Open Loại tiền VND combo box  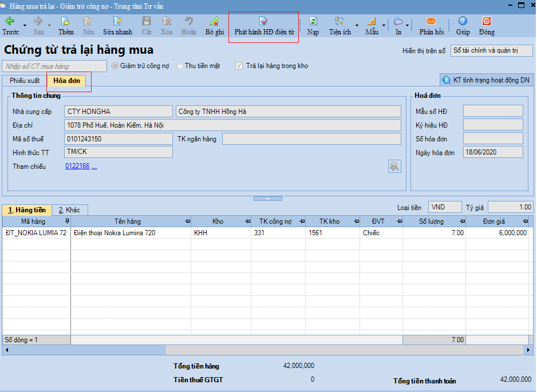click(x=445, y=207)
